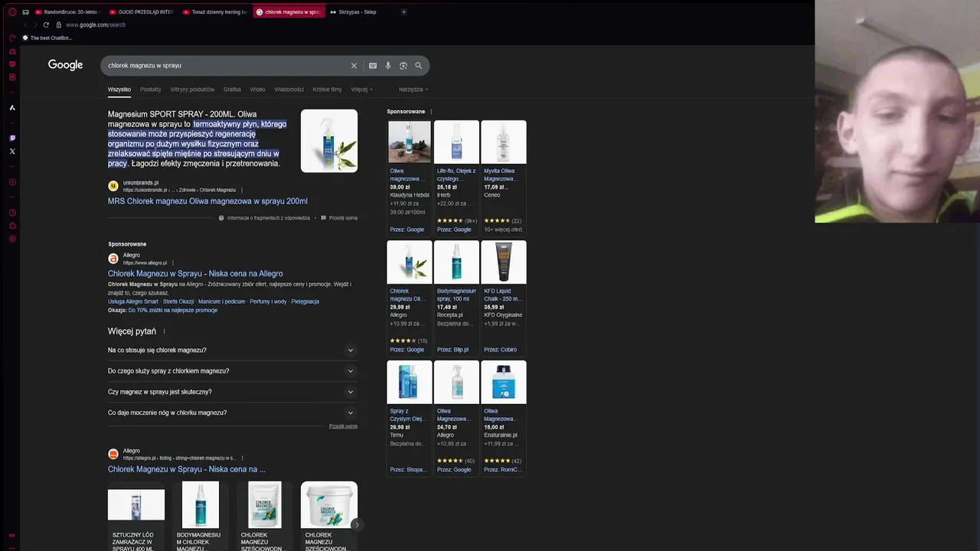Open the featured snippet spray bottle image

pos(329,141)
